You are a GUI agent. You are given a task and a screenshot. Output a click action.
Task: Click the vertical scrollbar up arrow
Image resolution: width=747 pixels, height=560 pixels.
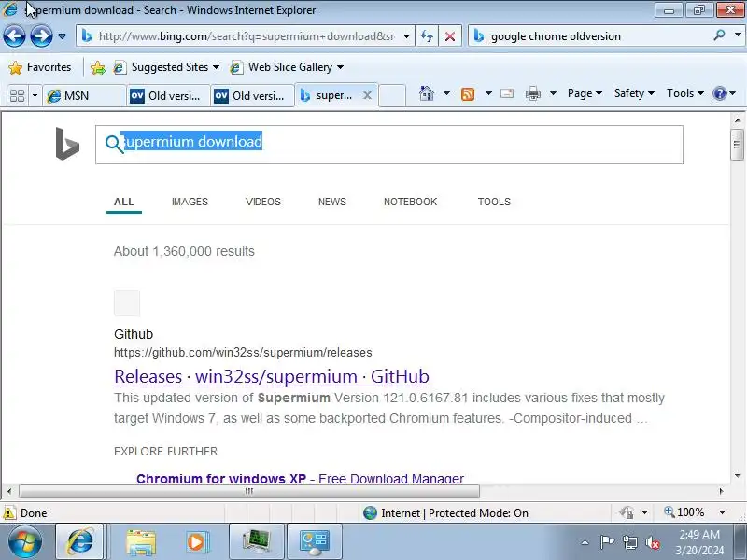pos(738,120)
